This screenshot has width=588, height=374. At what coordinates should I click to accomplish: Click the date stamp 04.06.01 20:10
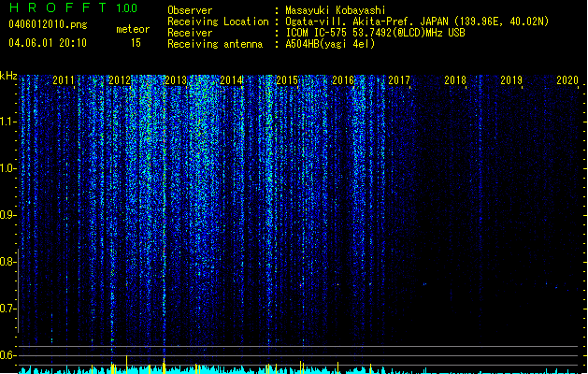(x=48, y=43)
